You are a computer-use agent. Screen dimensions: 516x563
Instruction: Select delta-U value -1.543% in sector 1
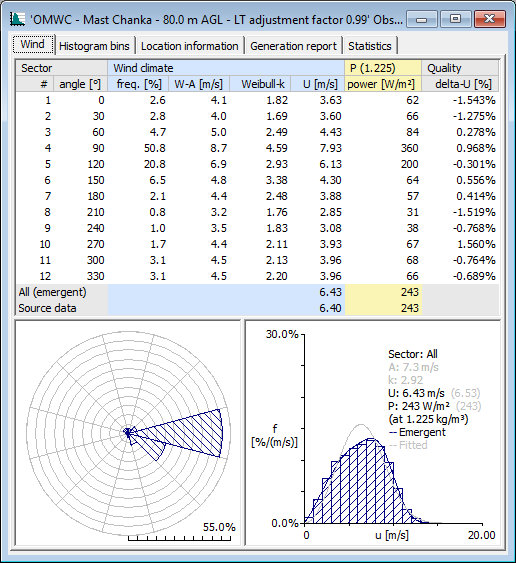point(474,100)
